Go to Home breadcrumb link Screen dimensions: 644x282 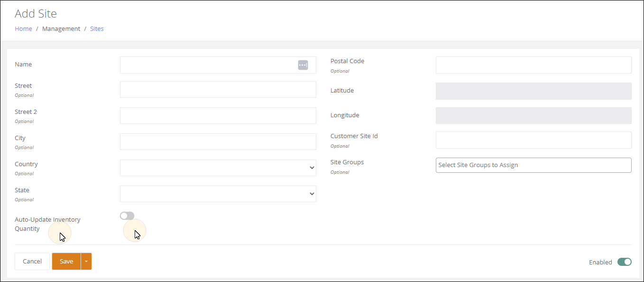click(23, 28)
